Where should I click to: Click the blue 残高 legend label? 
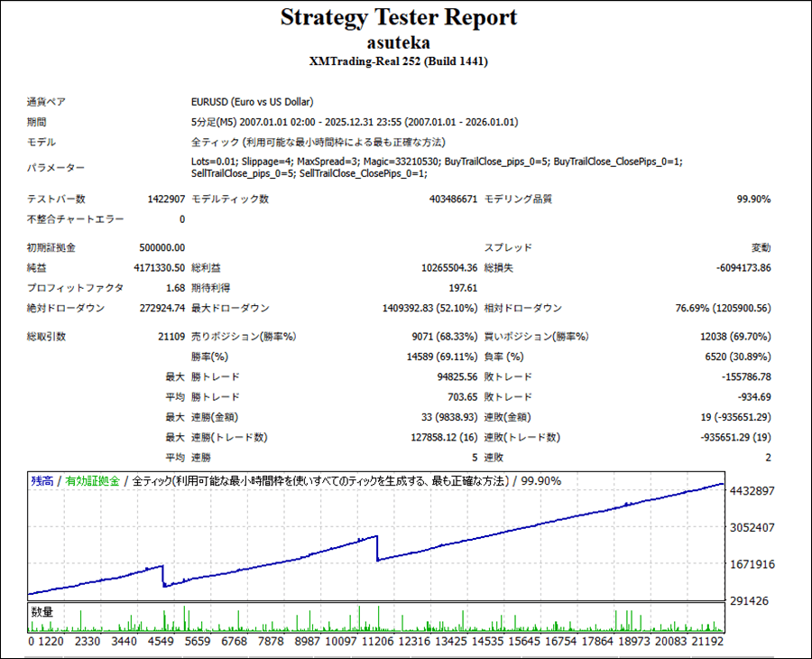pyautogui.click(x=42, y=481)
